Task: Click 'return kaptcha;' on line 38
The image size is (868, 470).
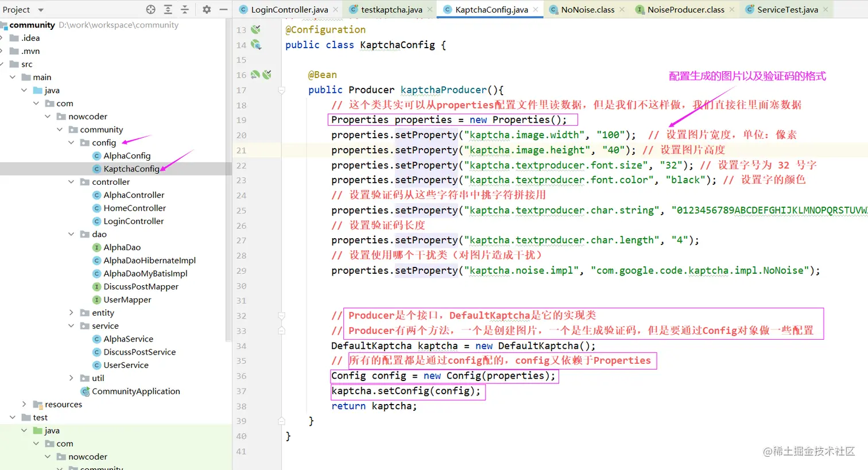Action: (374, 406)
